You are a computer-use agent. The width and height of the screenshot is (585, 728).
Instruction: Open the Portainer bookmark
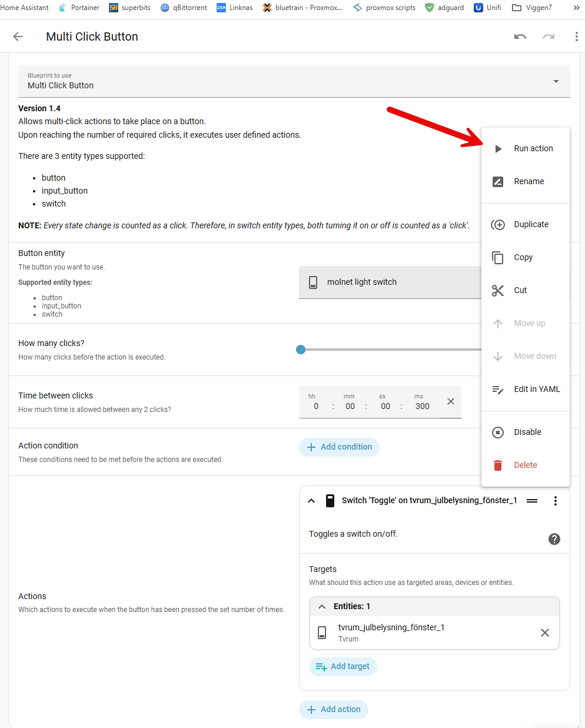[79, 8]
